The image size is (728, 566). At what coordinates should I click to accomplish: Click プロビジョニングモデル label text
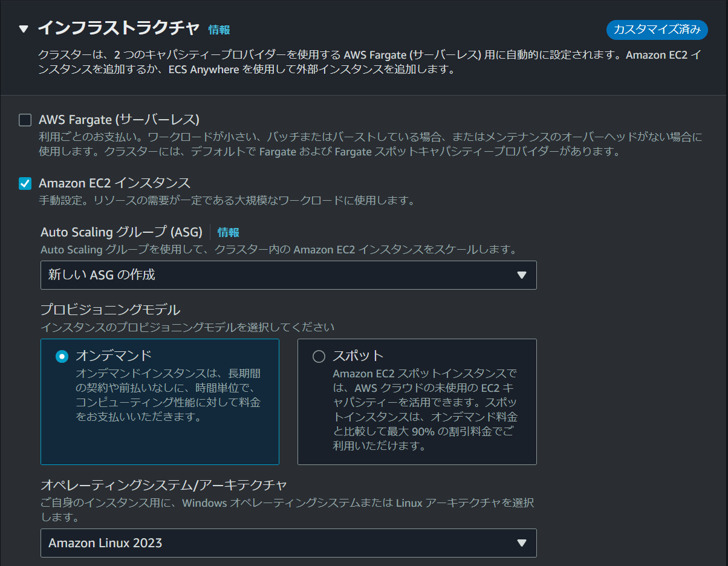[x=111, y=310]
